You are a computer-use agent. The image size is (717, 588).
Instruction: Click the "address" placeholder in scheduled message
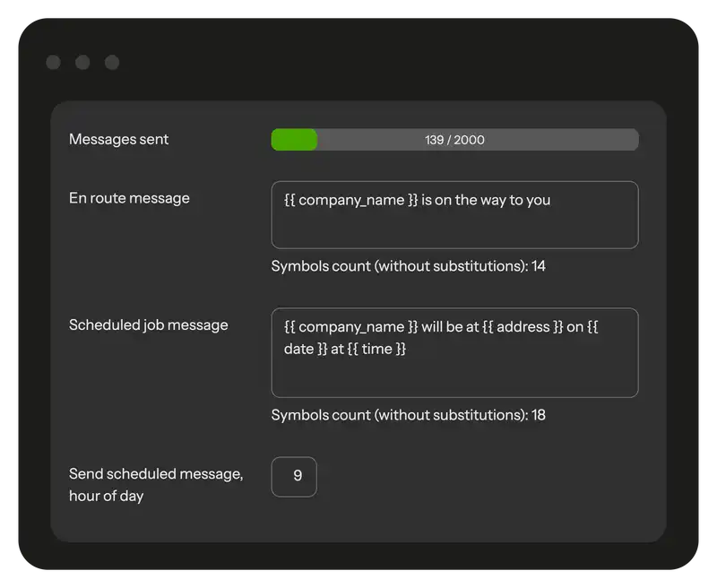[523, 327]
